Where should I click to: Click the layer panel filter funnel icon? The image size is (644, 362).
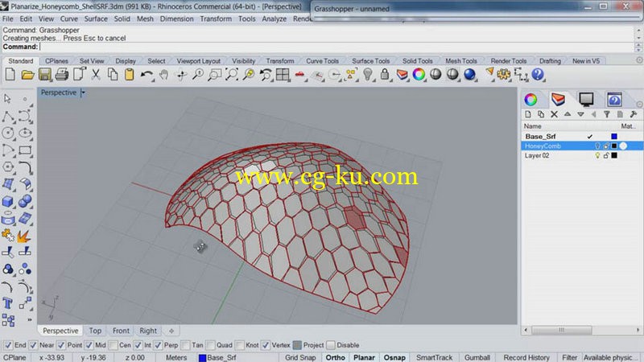pyautogui.click(x=607, y=114)
